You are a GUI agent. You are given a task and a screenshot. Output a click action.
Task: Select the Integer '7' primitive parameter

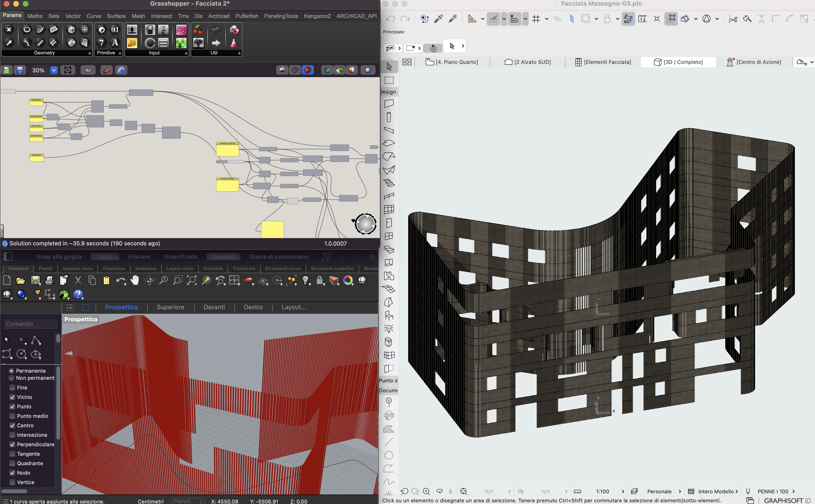pyautogui.click(x=102, y=43)
